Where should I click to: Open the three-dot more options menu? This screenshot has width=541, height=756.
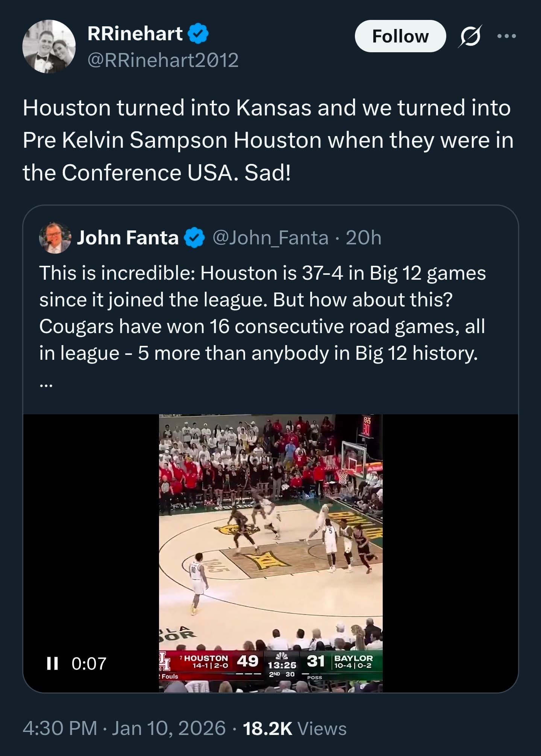tap(506, 36)
